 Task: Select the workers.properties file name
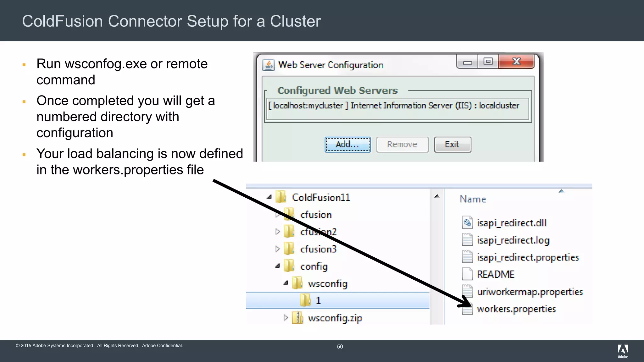pyautogui.click(x=516, y=309)
